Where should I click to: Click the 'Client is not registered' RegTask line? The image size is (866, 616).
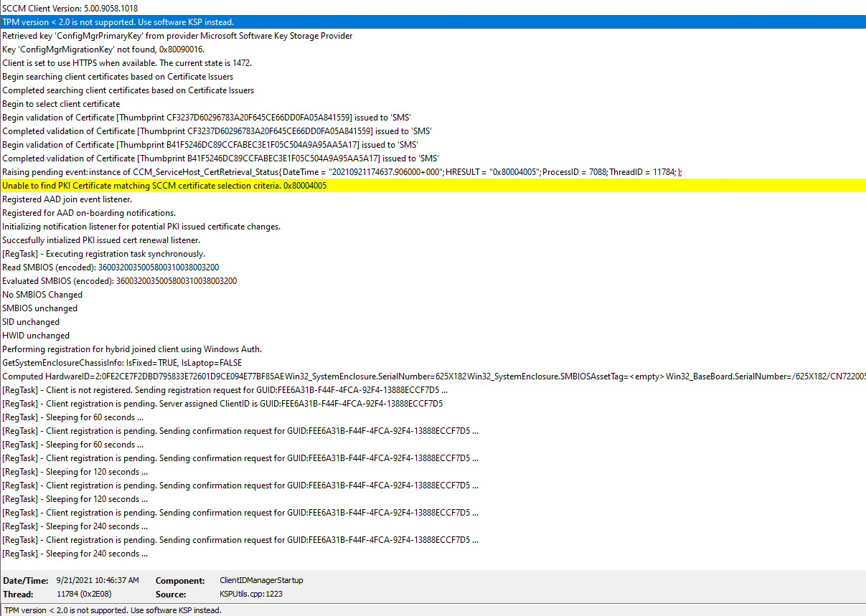pos(225,390)
